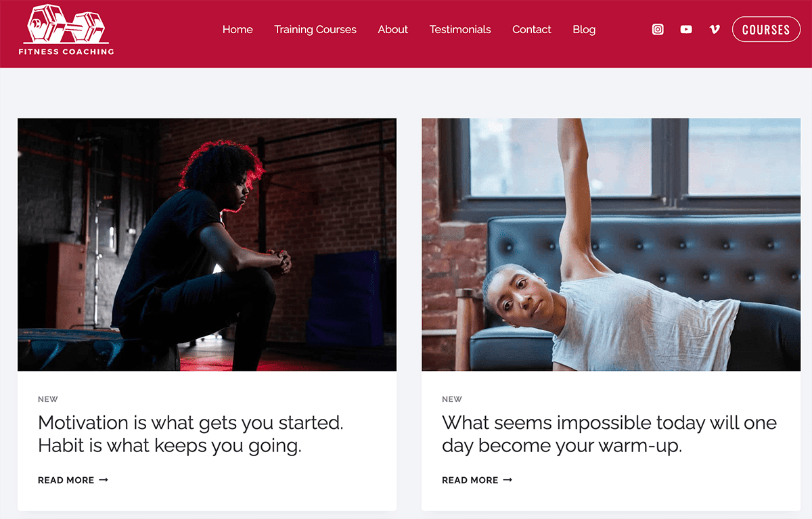Open the woman side-plank photo thumbnail
This screenshot has width=812, height=519.
click(611, 244)
